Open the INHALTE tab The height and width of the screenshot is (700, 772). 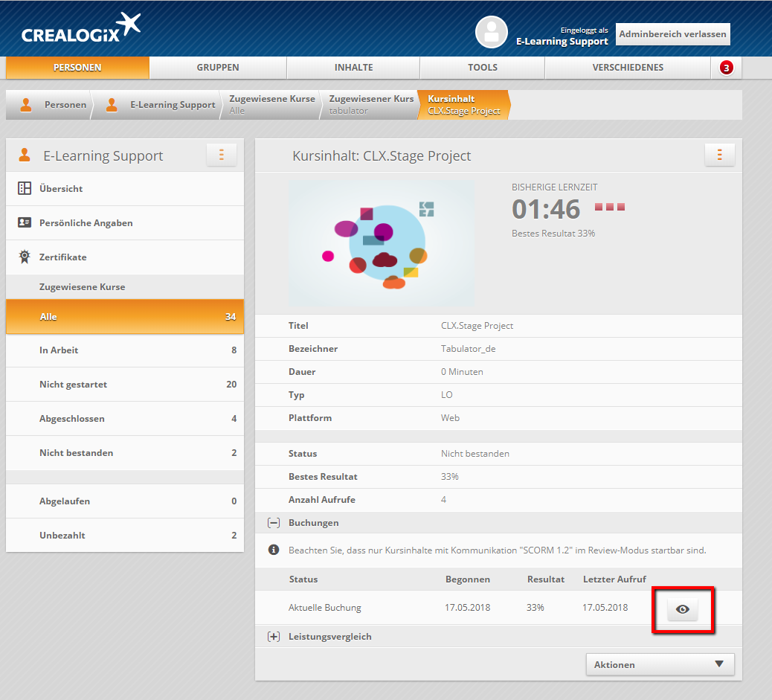(x=353, y=68)
